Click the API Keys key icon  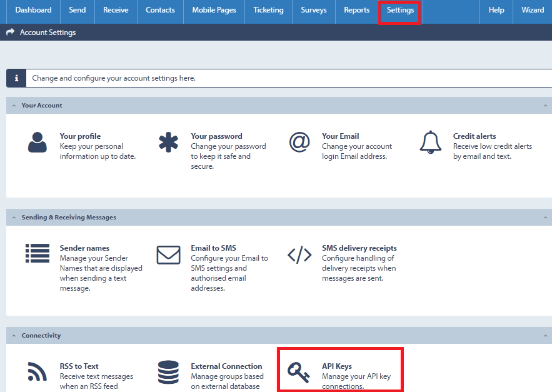tap(299, 372)
